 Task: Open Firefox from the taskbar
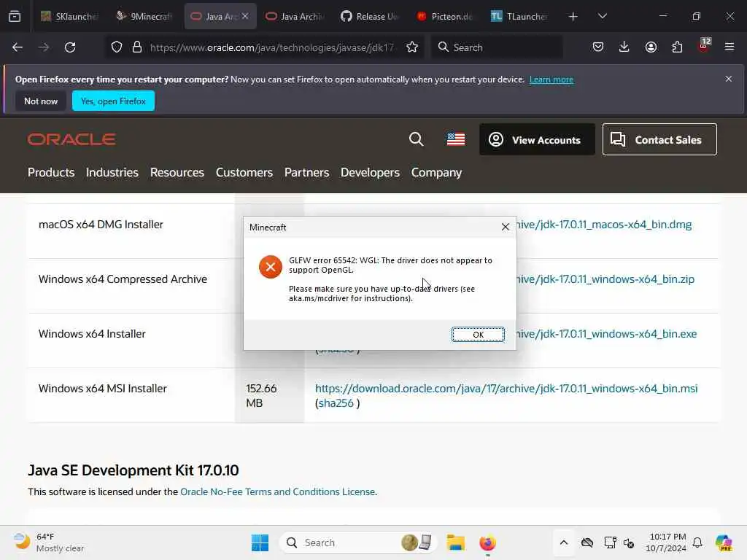[487, 542]
